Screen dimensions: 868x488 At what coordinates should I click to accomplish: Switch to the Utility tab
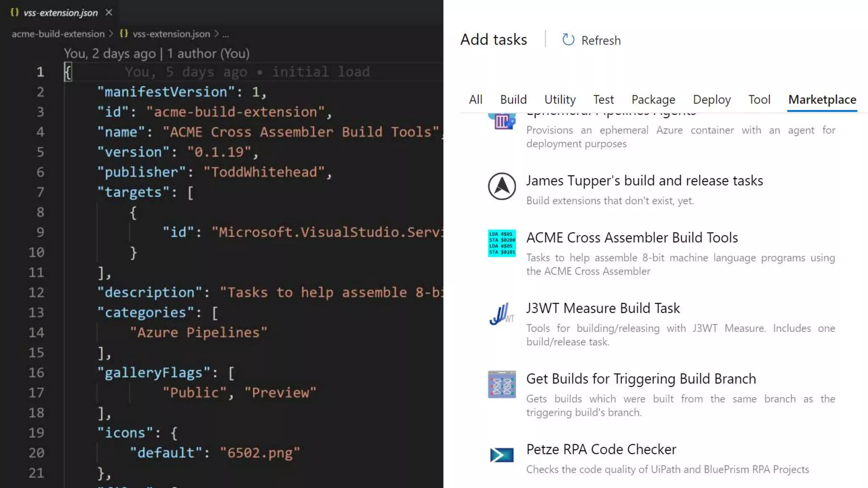tap(560, 100)
